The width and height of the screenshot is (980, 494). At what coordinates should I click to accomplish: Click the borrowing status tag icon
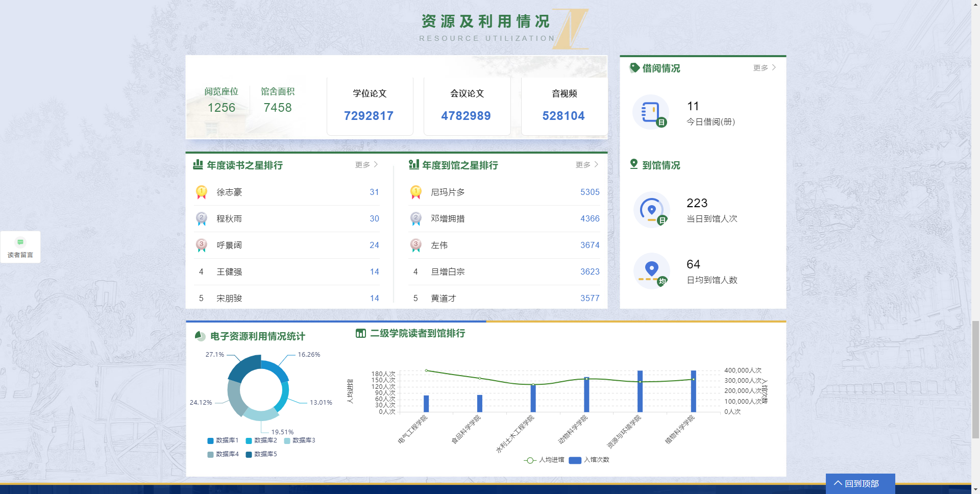[634, 68]
